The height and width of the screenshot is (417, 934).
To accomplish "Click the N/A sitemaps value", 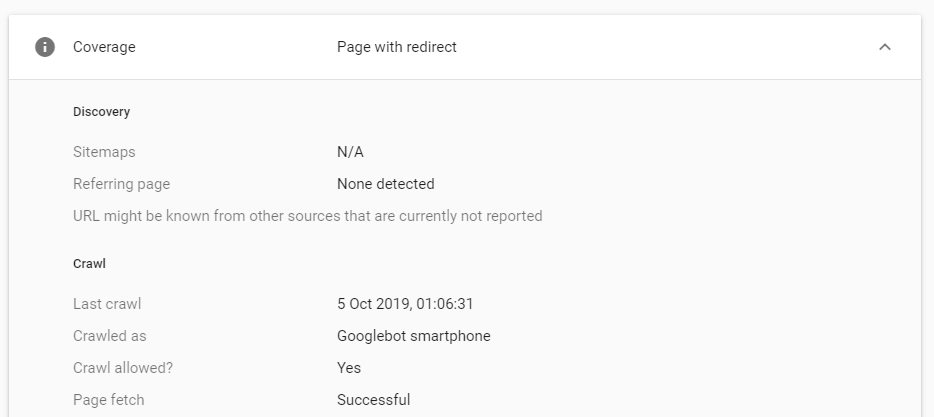I will click(350, 152).
